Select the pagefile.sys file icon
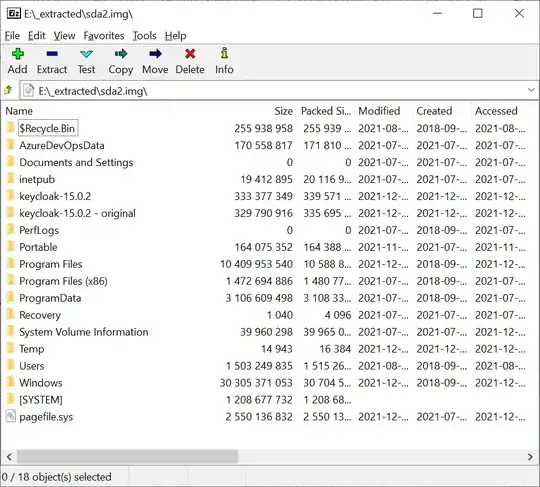Image resolution: width=540 pixels, height=487 pixels. point(11,416)
